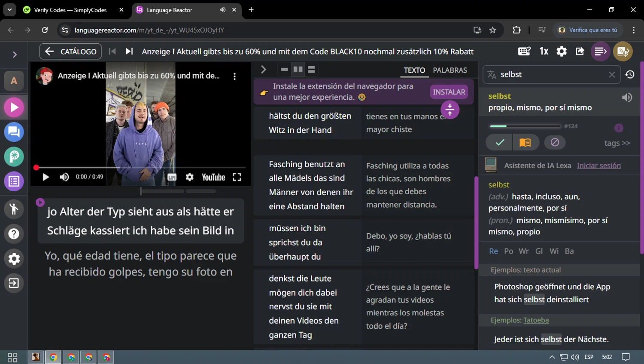Image resolution: width=644 pixels, height=364 pixels.
Task: Click subtitle line 'müssen ich bin sprichst'
Action: click(307, 242)
